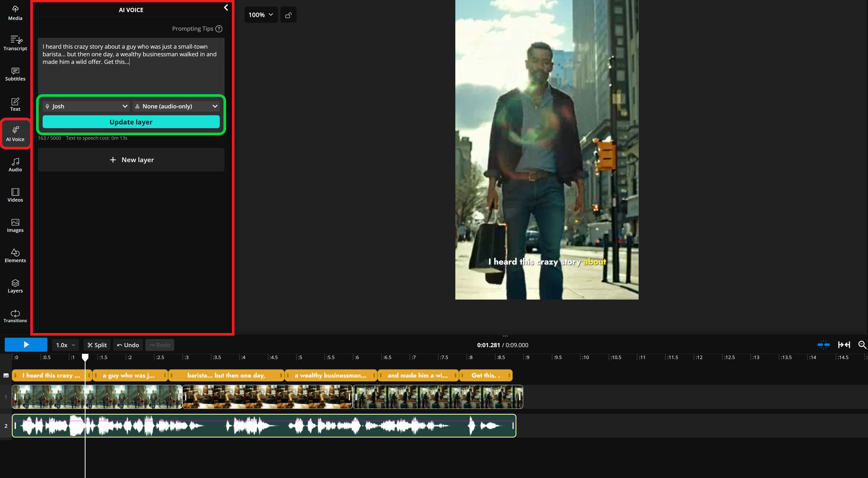Open the Elements panel
Screen dimensions: 868x478
tap(15, 255)
